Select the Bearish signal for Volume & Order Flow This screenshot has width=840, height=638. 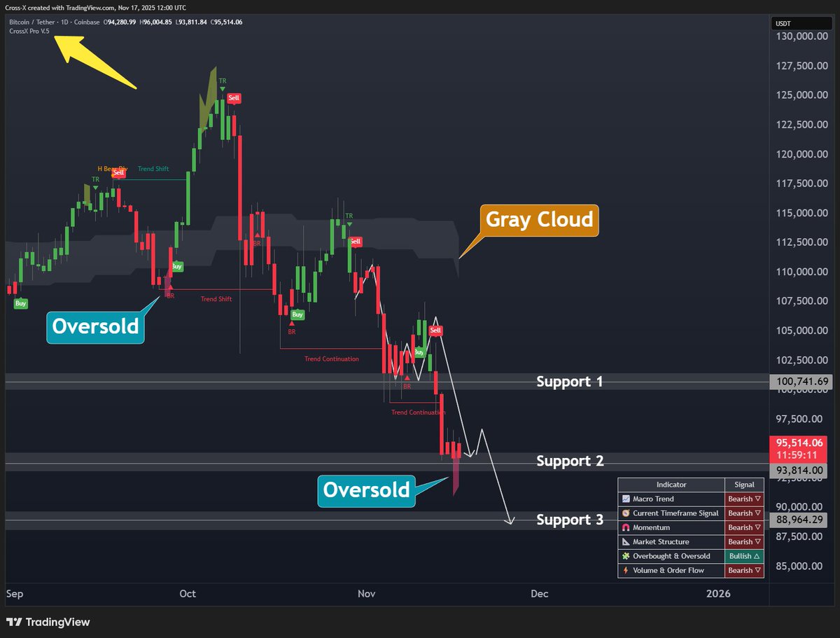tap(743, 571)
